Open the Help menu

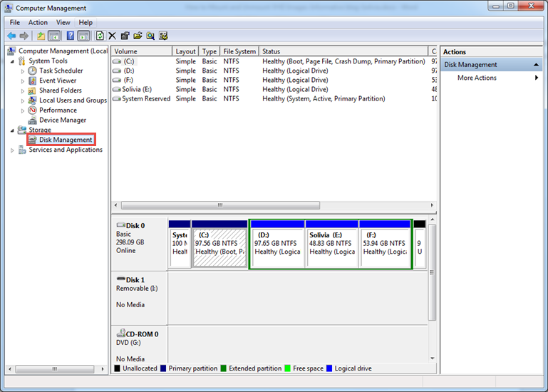pos(86,22)
